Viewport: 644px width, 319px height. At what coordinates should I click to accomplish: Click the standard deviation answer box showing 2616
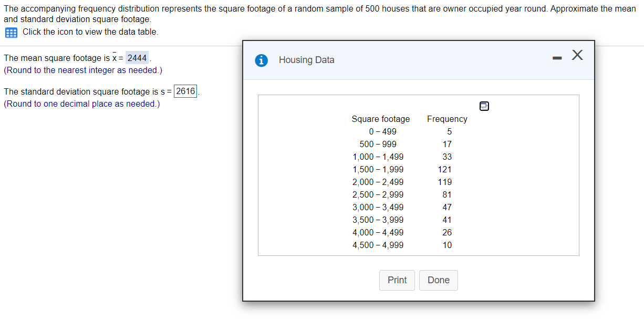coord(185,91)
